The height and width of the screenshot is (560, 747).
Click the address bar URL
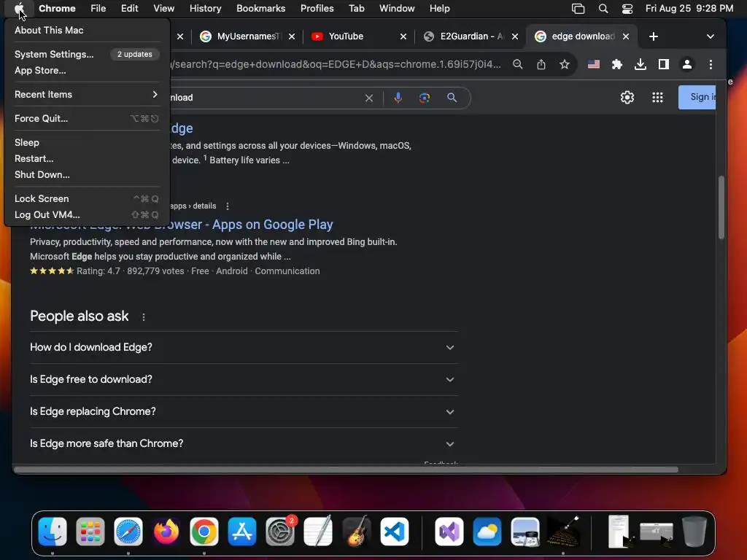pos(336,64)
